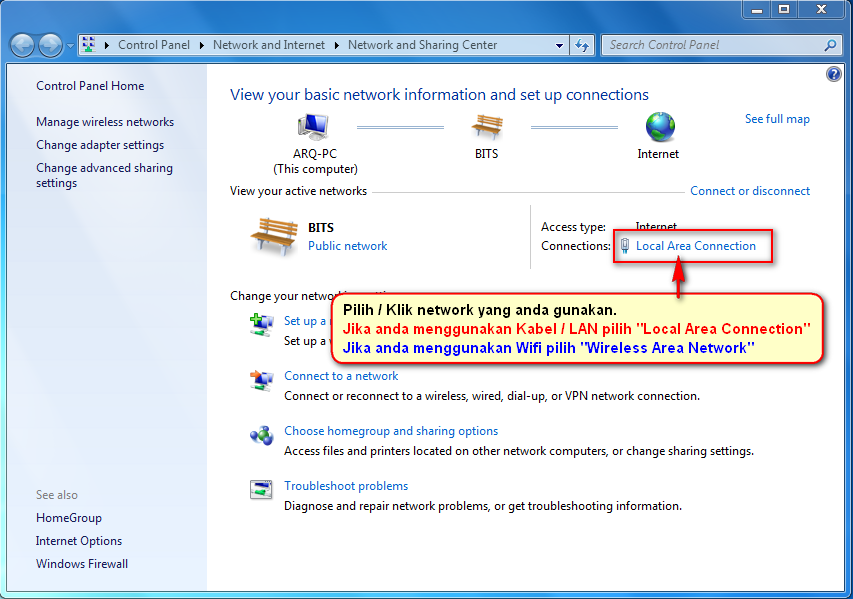Click the ARQ-PC computer name label
The width and height of the screenshot is (853, 599).
tap(315, 154)
